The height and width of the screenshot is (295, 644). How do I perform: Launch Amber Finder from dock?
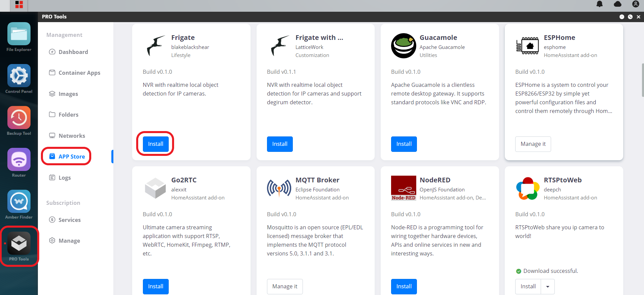pos(19,201)
